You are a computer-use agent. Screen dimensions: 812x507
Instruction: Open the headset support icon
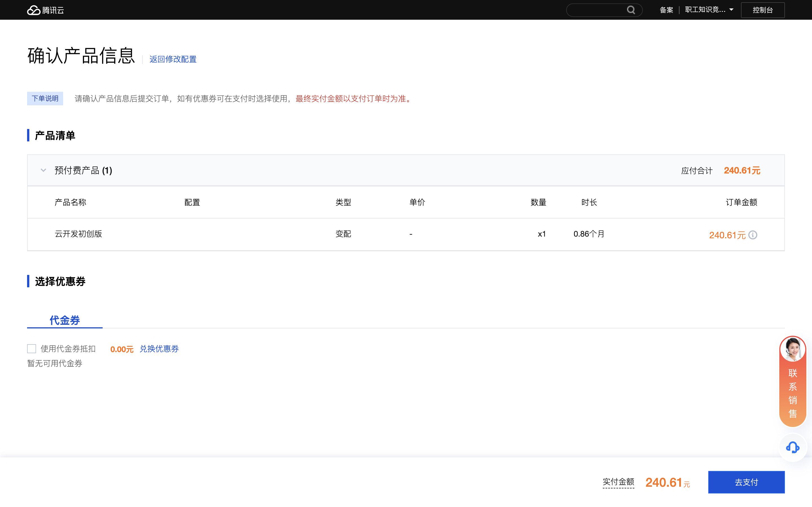pos(793,448)
